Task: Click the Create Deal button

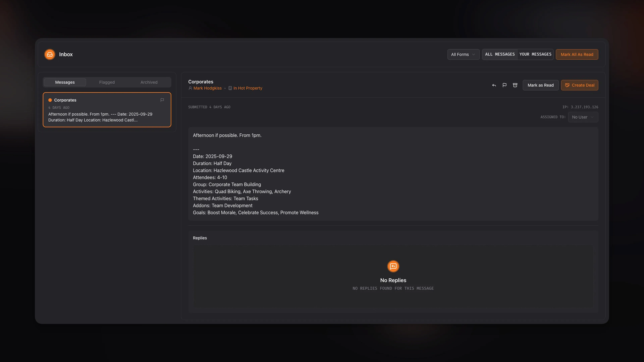Action: coord(579,85)
